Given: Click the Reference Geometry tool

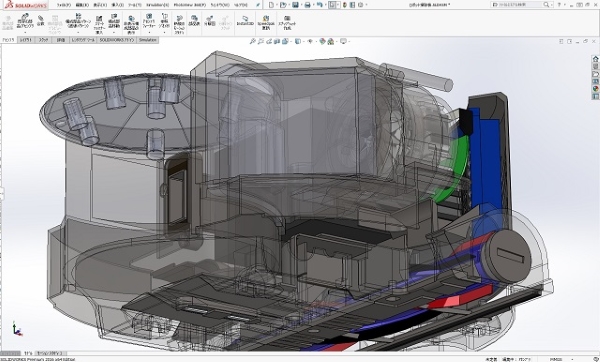Looking at the screenshot, I should [x=165, y=21].
